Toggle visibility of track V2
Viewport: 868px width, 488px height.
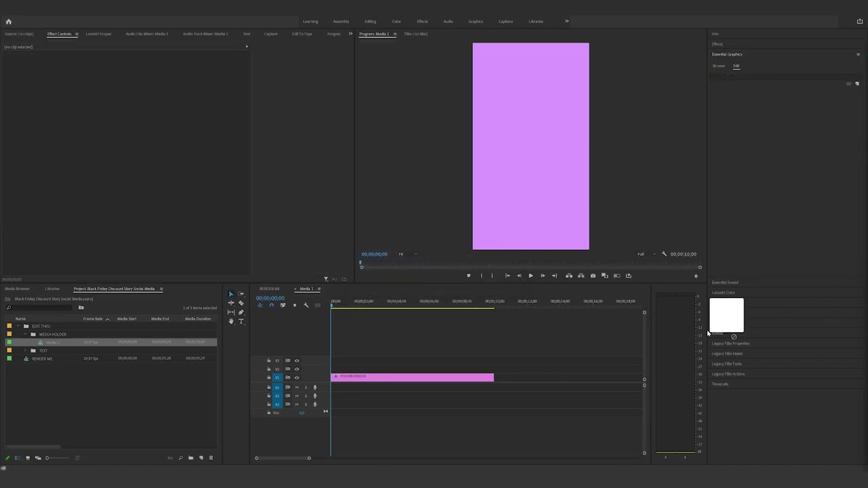pos(296,369)
